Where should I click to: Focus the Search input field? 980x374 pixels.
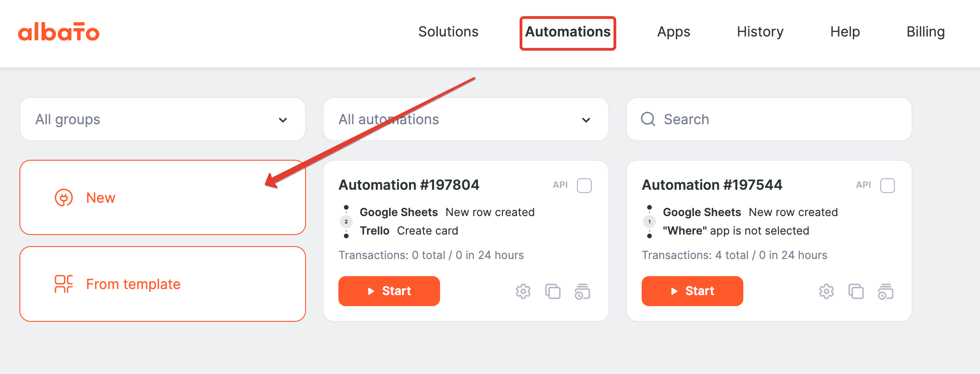(769, 119)
